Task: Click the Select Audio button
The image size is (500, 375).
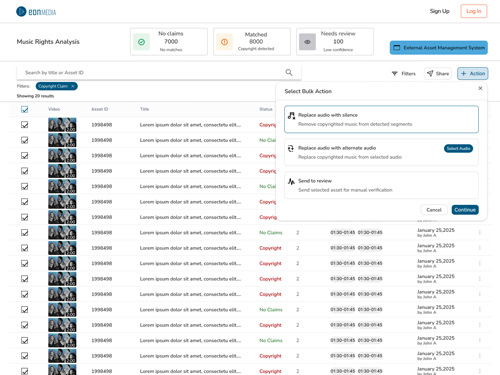Action: click(x=458, y=148)
